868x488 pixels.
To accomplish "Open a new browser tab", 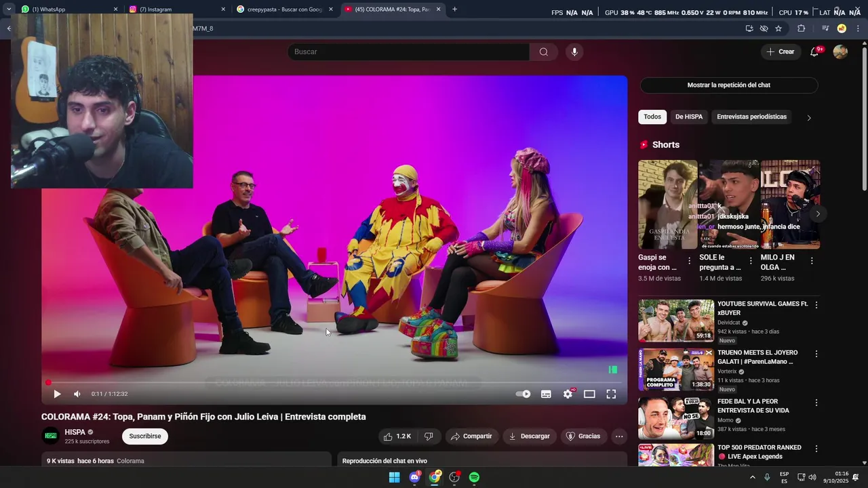I will pyautogui.click(x=454, y=9).
